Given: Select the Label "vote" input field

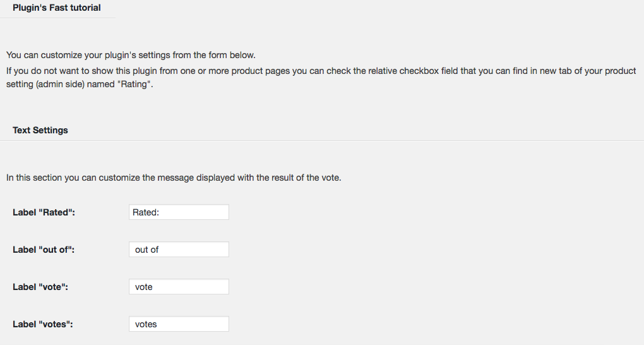Looking at the screenshot, I should (x=179, y=287).
